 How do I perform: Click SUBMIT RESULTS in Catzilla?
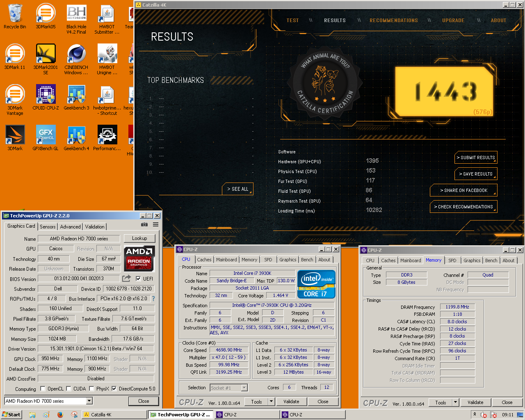click(x=476, y=157)
